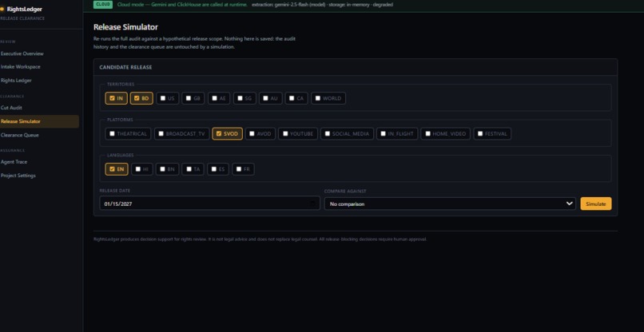
Task: Check the GB territory option
Action: coord(189,98)
